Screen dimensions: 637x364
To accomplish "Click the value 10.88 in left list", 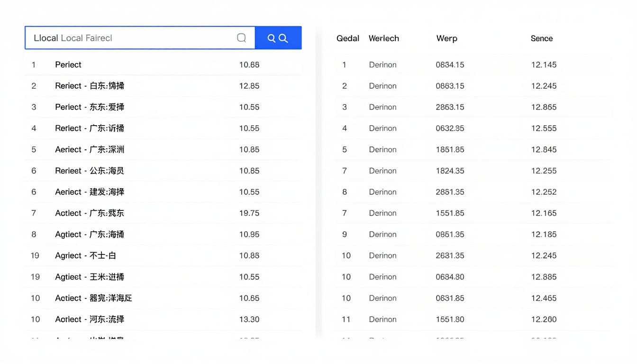I will tap(249, 255).
